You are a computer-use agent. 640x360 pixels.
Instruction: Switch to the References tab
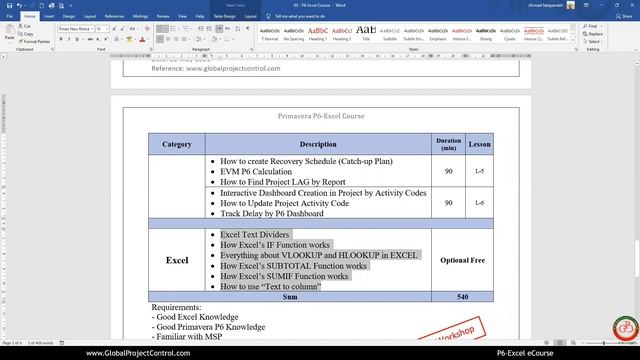(114, 16)
